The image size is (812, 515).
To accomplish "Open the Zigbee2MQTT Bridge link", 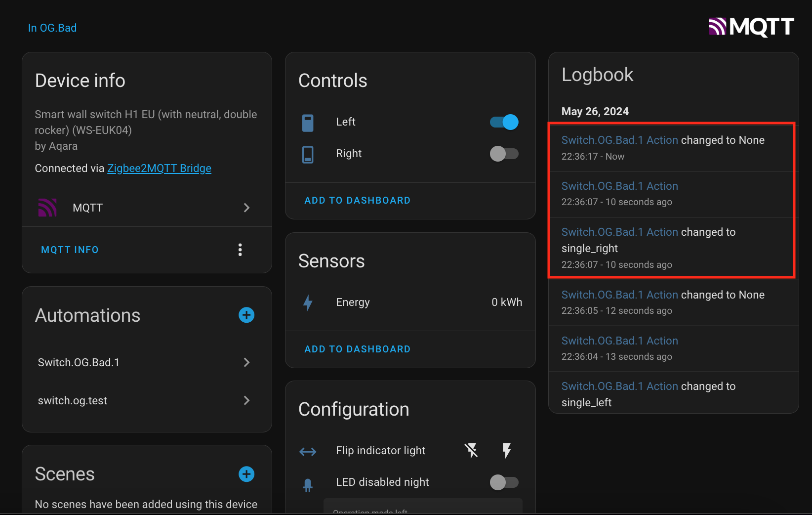I will click(x=159, y=168).
